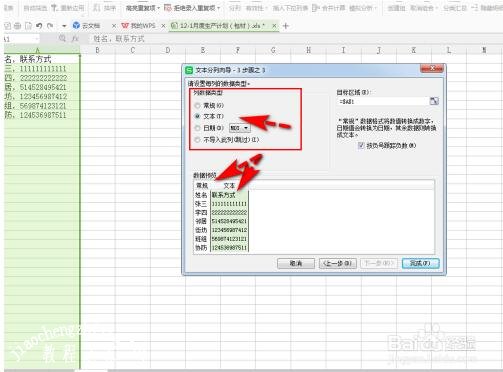Image resolution: width=503 pixels, height=372 pixels.
Task: Open the name box dropdown arrow
Action: (36, 39)
